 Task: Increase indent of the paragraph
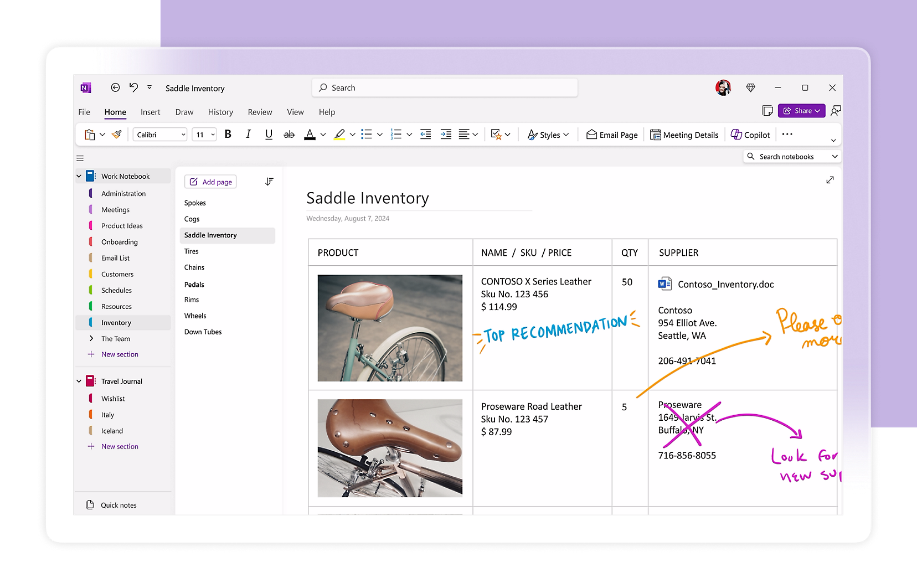[x=446, y=135]
